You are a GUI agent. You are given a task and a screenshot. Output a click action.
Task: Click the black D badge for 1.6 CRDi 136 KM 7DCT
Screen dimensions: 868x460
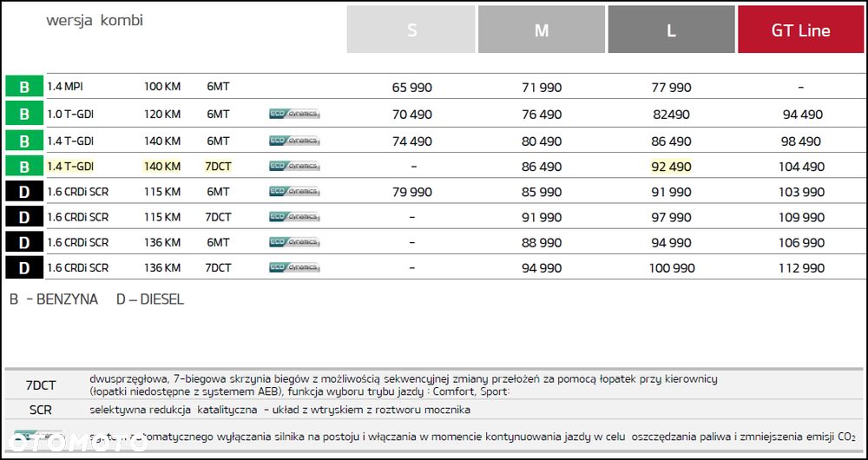coord(24,268)
